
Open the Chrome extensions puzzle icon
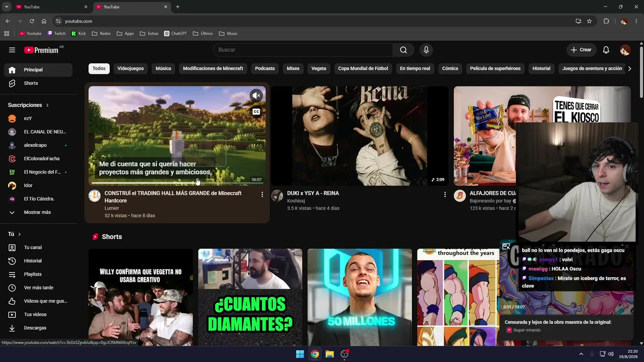coord(606,21)
